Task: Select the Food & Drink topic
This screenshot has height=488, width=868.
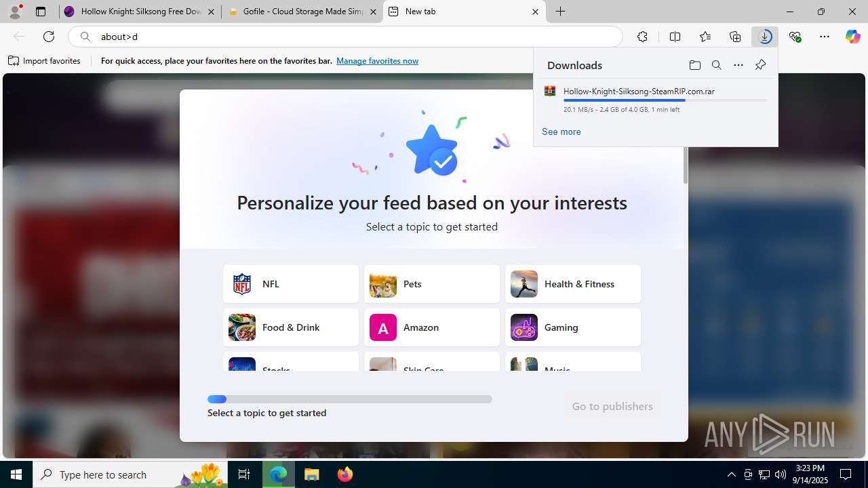Action: [291, 327]
